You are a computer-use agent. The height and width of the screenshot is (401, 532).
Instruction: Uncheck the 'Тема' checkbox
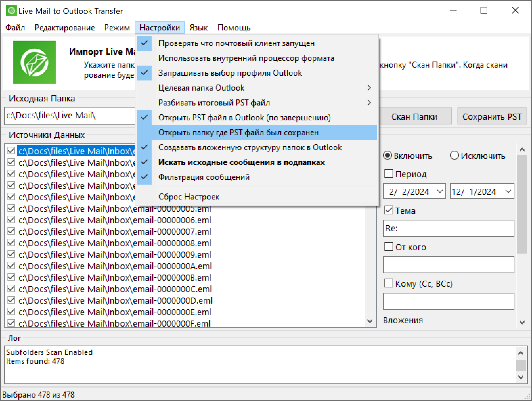pos(389,210)
